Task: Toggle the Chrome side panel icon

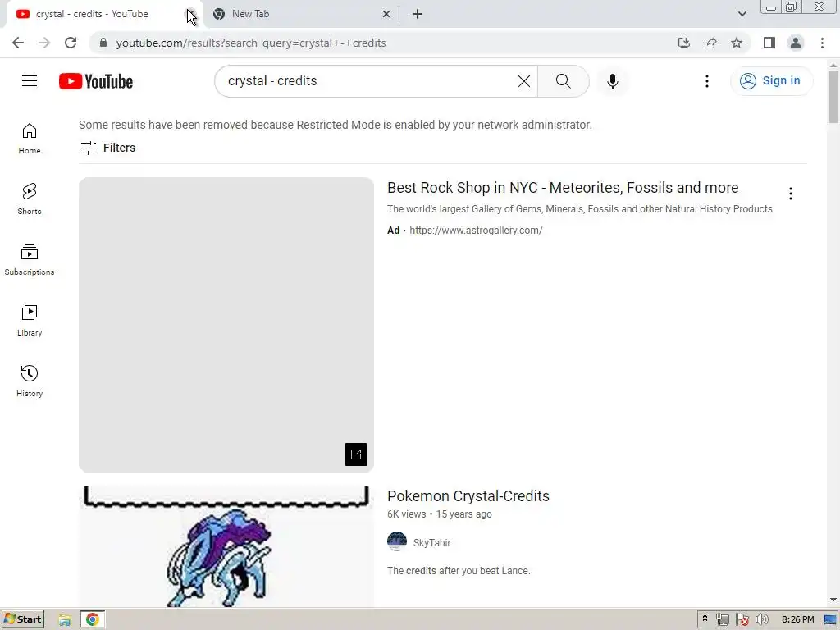Action: pyautogui.click(x=769, y=43)
